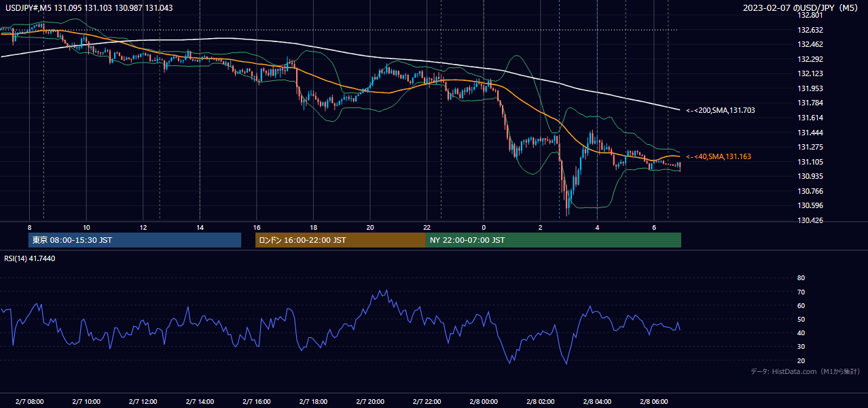
Task: Click price axis value 132.462
Action: [x=810, y=44]
